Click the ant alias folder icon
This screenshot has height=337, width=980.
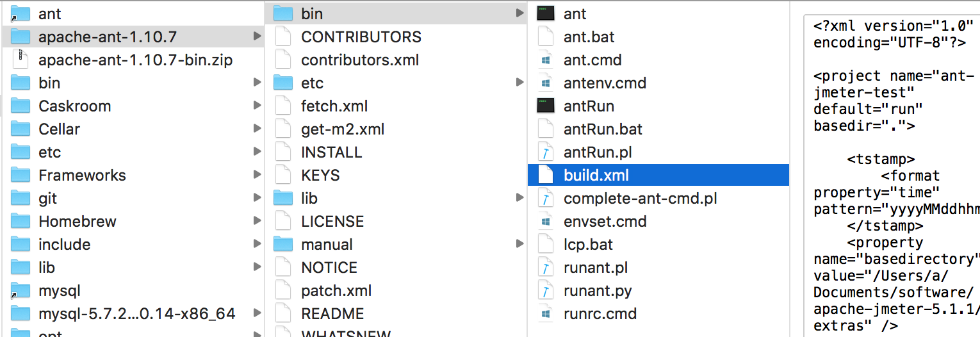pos(21,13)
